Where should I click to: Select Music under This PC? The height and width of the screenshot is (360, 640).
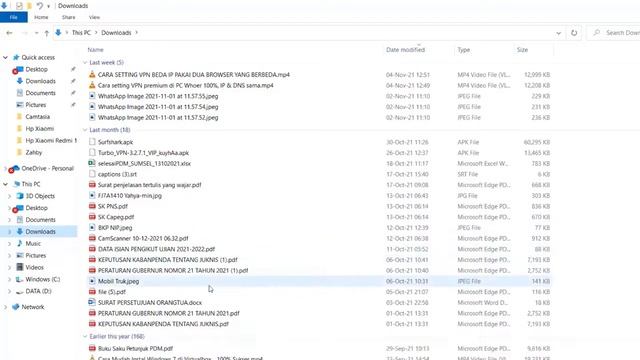tap(33, 244)
